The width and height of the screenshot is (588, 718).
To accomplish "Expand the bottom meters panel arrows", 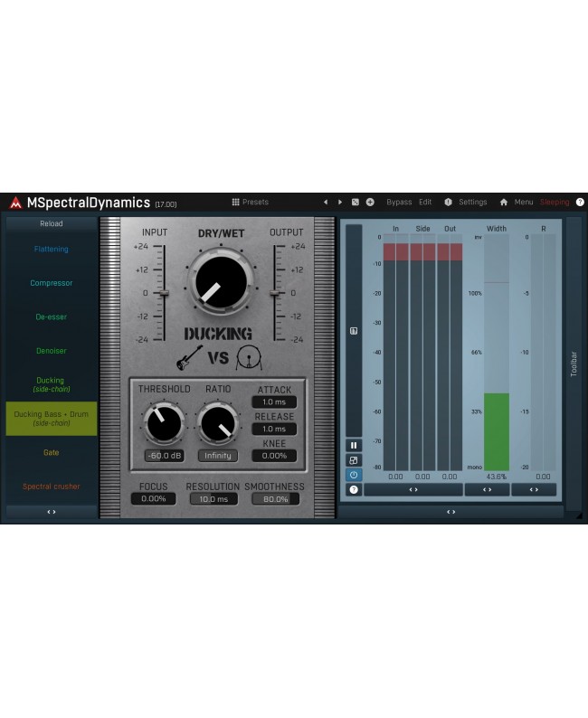I will (x=451, y=512).
